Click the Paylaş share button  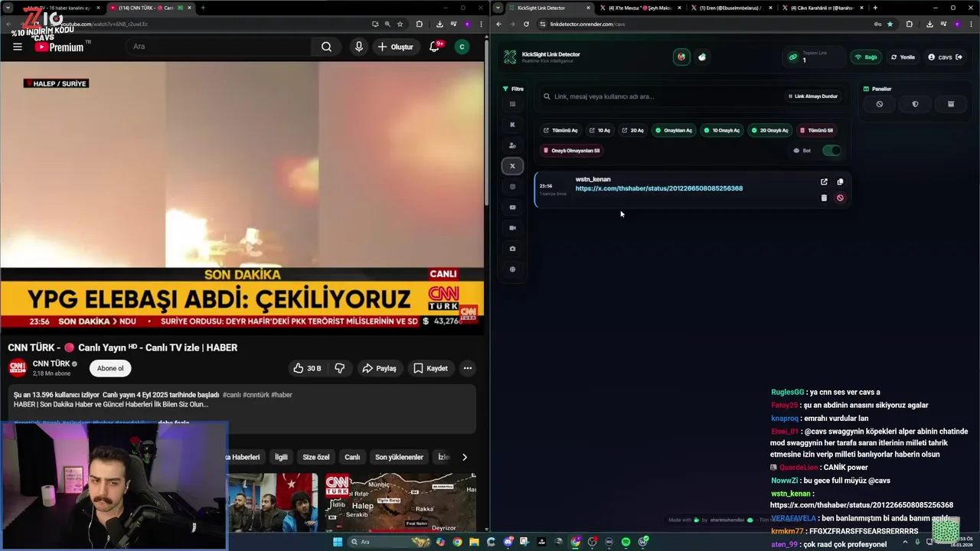[379, 368]
